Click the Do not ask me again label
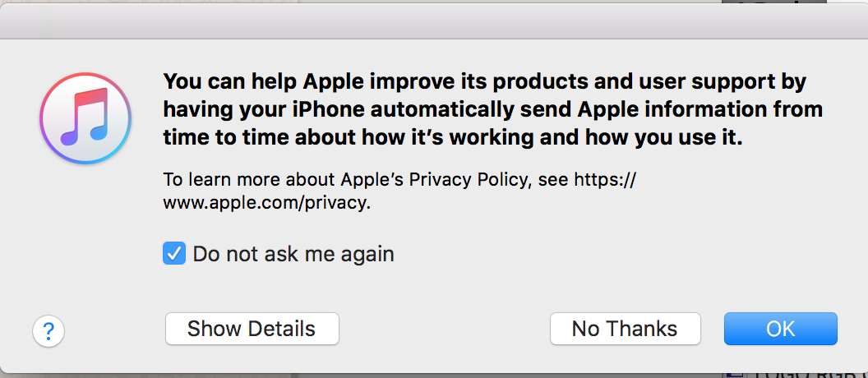This screenshot has width=868, height=378. click(x=293, y=254)
